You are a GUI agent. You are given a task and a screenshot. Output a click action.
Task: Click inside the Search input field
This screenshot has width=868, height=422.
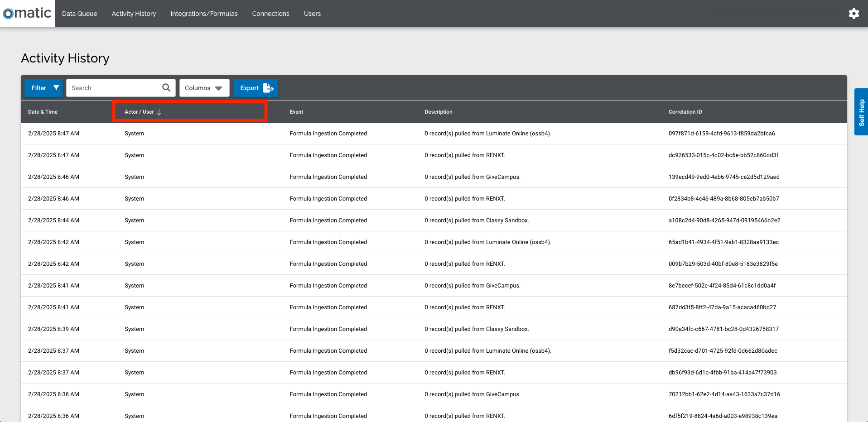point(113,87)
